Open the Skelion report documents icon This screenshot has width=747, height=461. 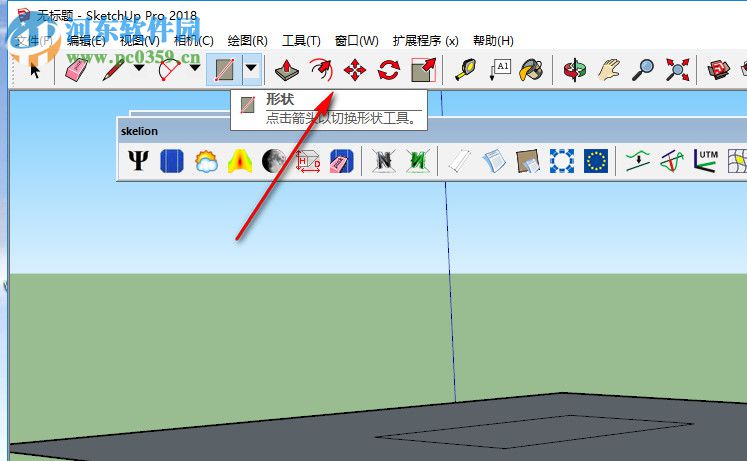pyautogui.click(x=494, y=161)
